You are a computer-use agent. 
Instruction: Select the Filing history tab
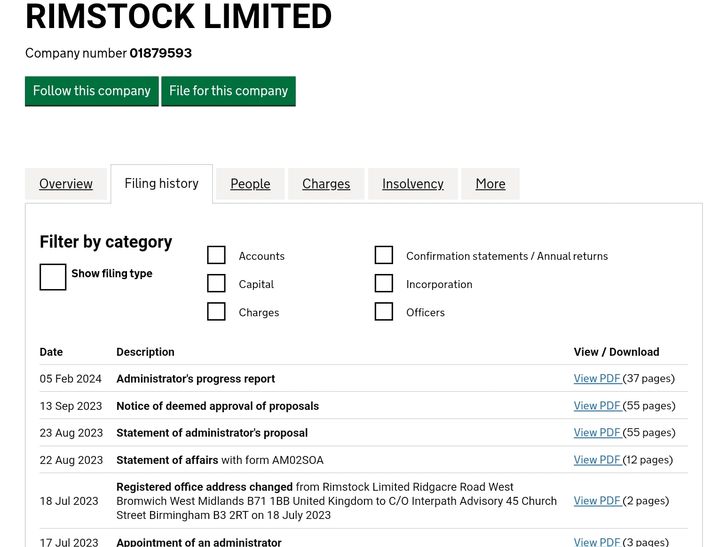click(161, 184)
